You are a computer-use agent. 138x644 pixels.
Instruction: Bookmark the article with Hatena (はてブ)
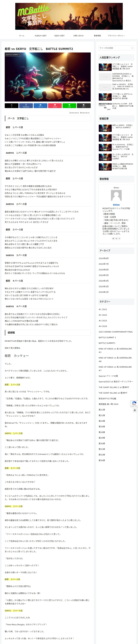click(41, 106)
